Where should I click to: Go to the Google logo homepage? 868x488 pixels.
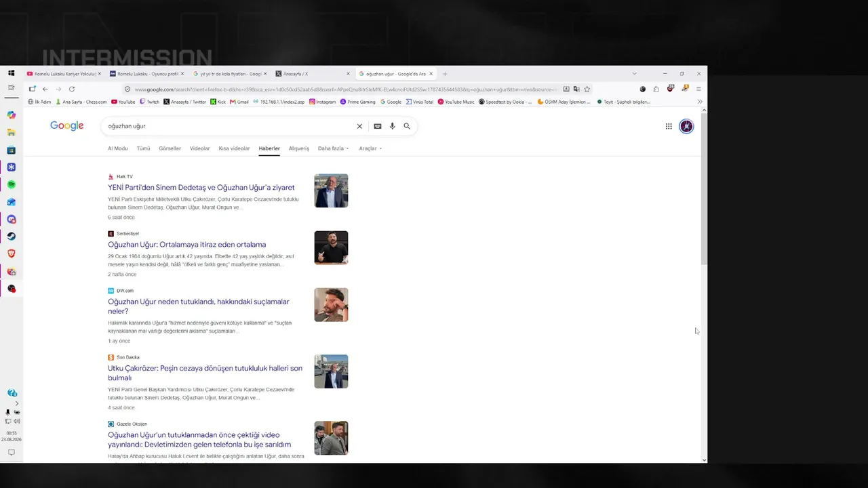point(67,126)
